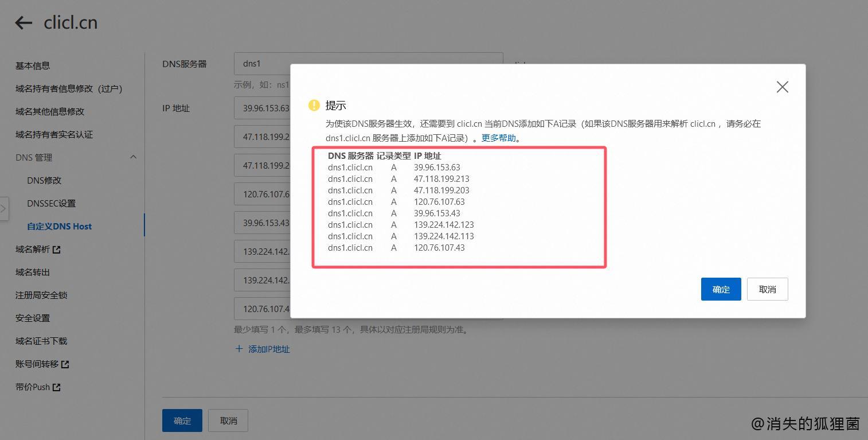
Task: Click IP 地址 column header in dialog
Action: (x=427, y=156)
